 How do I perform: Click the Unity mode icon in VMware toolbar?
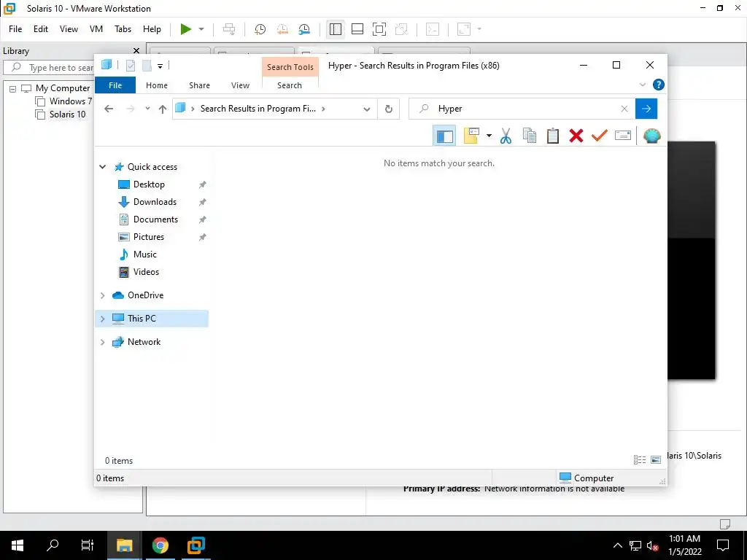pos(401,29)
